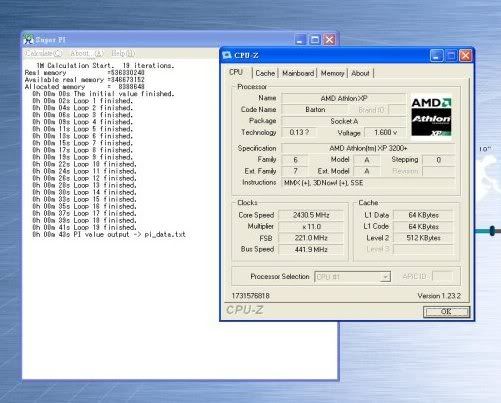
Task: Close the CPU-Z window
Action: (466, 55)
